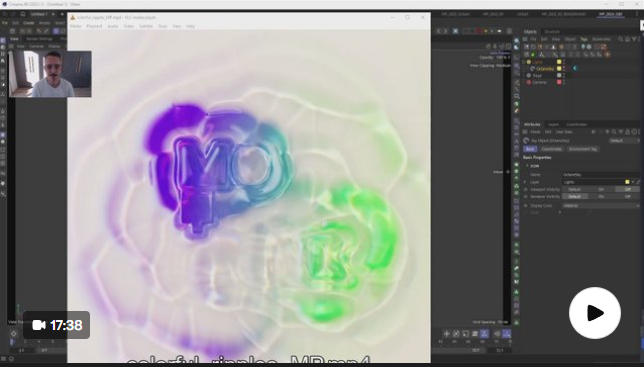Click the redo arrow in Cinema 4D top toolbar

point(446,31)
